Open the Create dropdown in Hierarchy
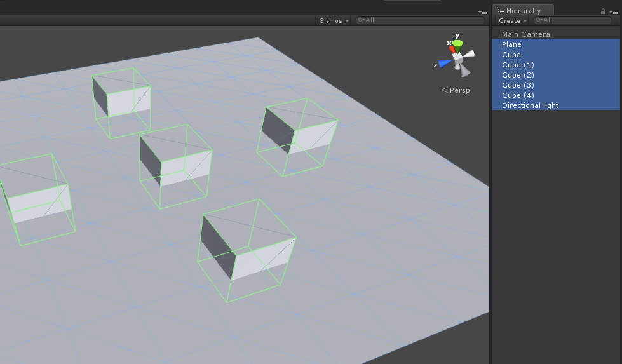The height and width of the screenshot is (364, 622). pyautogui.click(x=513, y=20)
